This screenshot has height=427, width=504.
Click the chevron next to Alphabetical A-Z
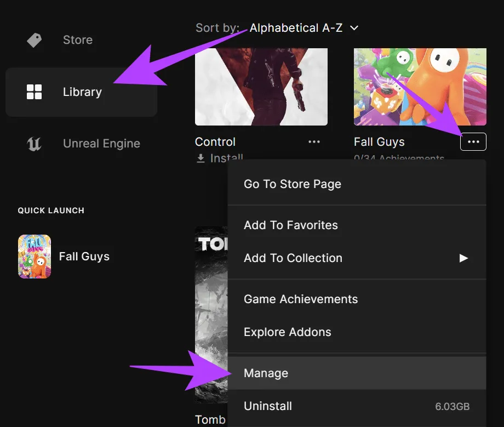pos(354,28)
